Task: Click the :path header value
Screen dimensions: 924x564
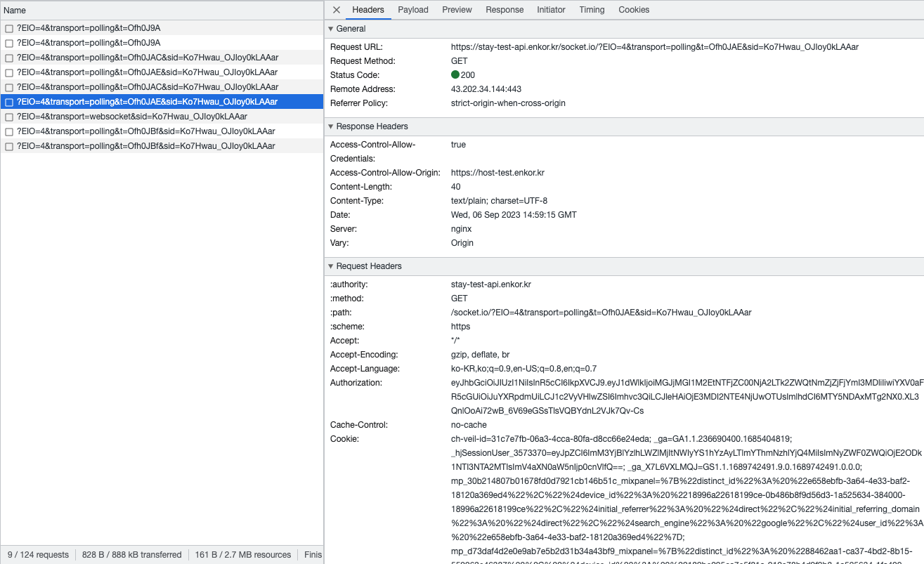Action: (601, 313)
